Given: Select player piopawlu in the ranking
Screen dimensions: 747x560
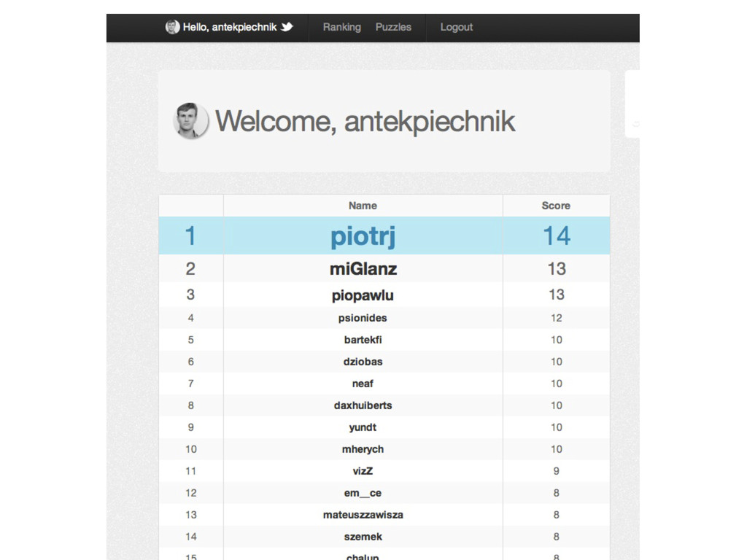Looking at the screenshot, I should (363, 295).
